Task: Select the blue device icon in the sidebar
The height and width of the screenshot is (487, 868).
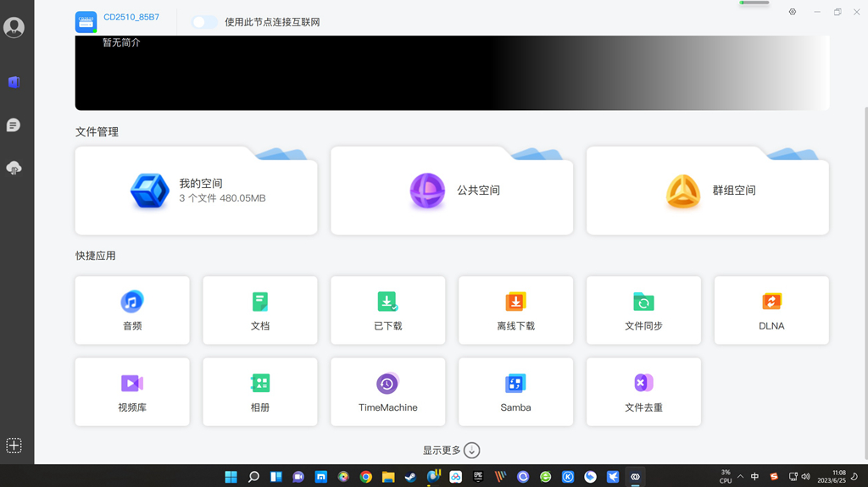Action: point(14,82)
